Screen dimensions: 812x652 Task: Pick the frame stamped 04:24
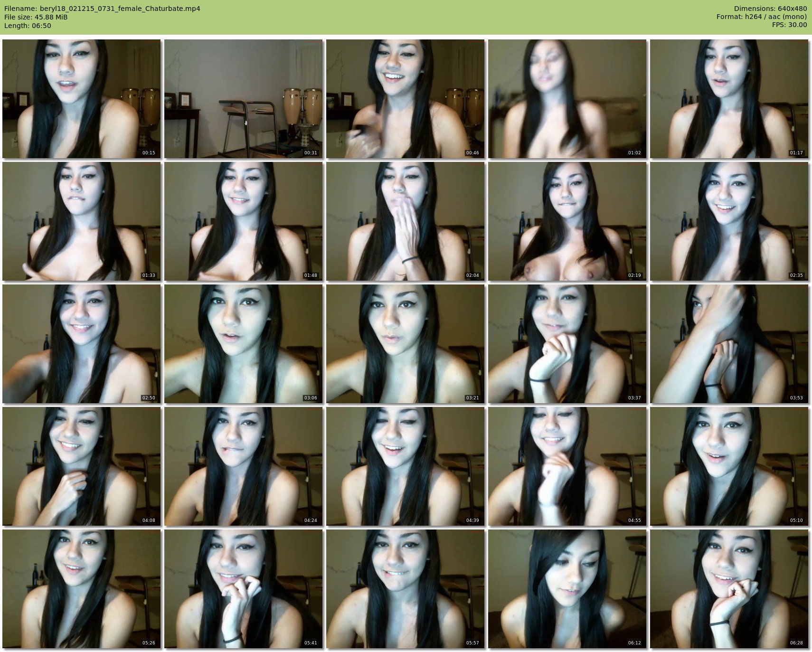coord(243,466)
